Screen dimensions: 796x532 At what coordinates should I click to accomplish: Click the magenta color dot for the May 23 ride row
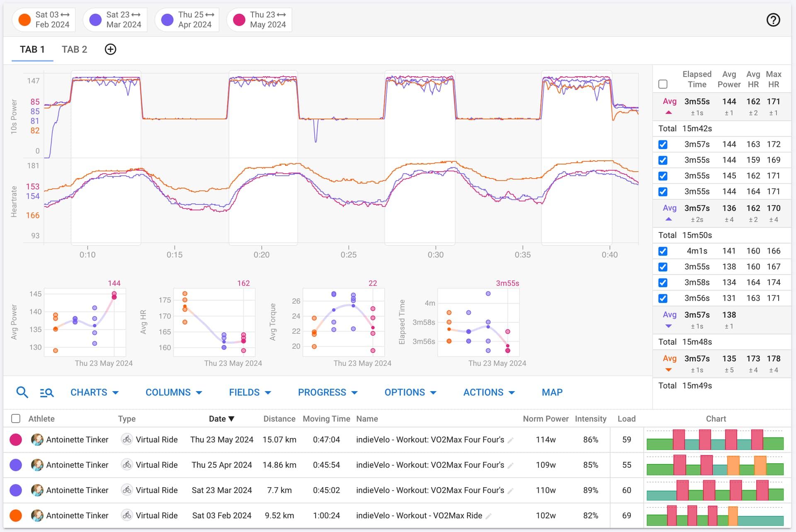(16, 440)
